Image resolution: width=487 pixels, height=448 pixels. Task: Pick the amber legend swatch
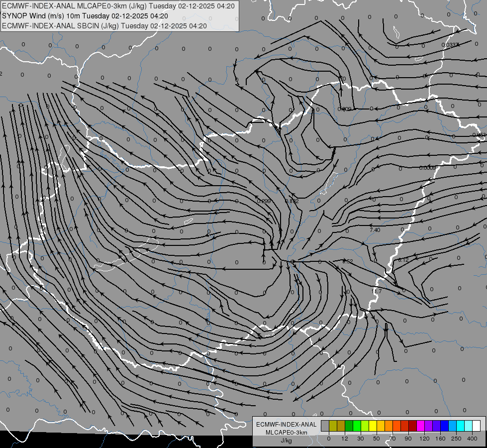(381, 426)
